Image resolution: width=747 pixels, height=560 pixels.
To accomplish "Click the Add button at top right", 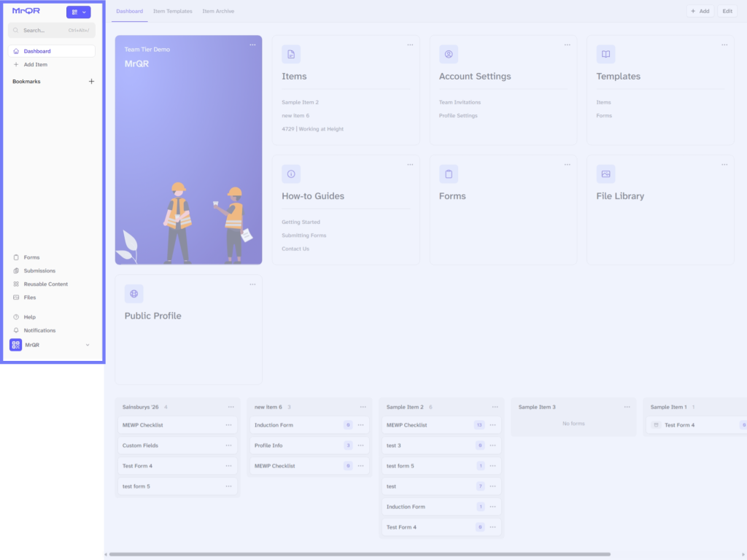I will point(700,11).
